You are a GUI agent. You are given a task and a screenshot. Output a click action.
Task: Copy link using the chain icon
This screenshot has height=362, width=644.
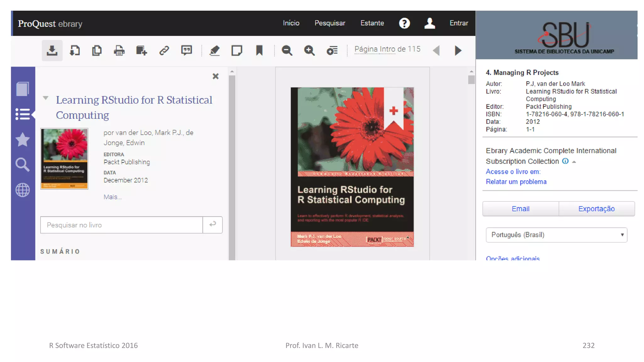(x=164, y=50)
